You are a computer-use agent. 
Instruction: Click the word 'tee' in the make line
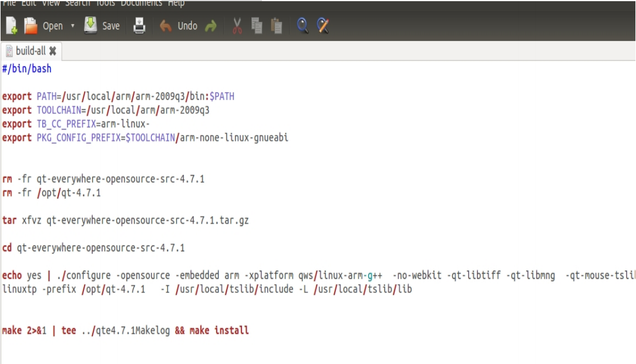(69, 331)
